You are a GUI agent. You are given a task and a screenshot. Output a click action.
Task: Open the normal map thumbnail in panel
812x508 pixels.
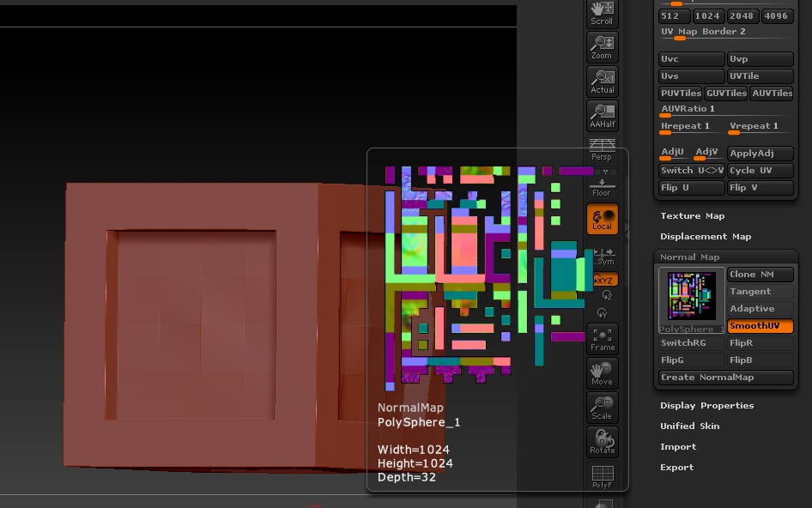click(x=691, y=299)
